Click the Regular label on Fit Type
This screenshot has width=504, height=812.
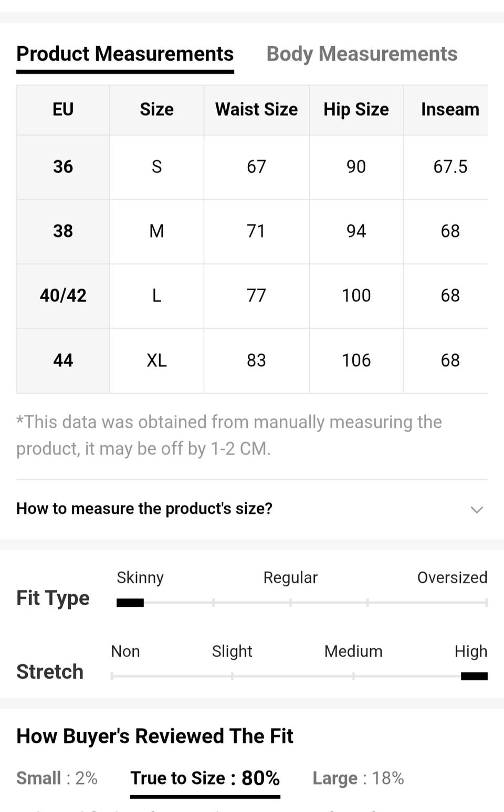(290, 577)
